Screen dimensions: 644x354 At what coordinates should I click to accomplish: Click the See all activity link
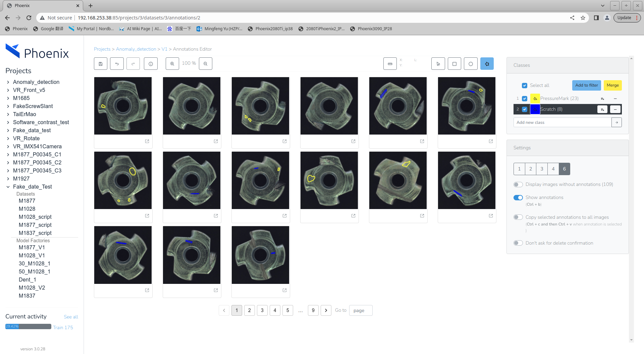pos(71,317)
